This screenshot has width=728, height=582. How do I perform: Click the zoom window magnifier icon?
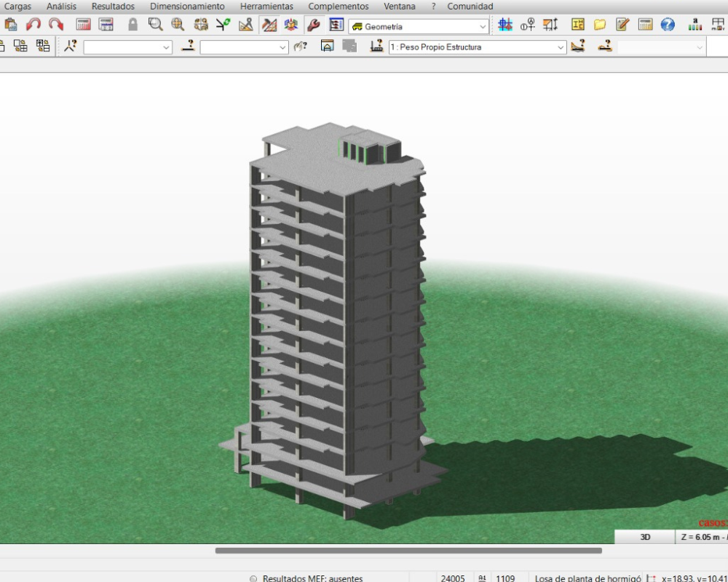[x=155, y=25]
